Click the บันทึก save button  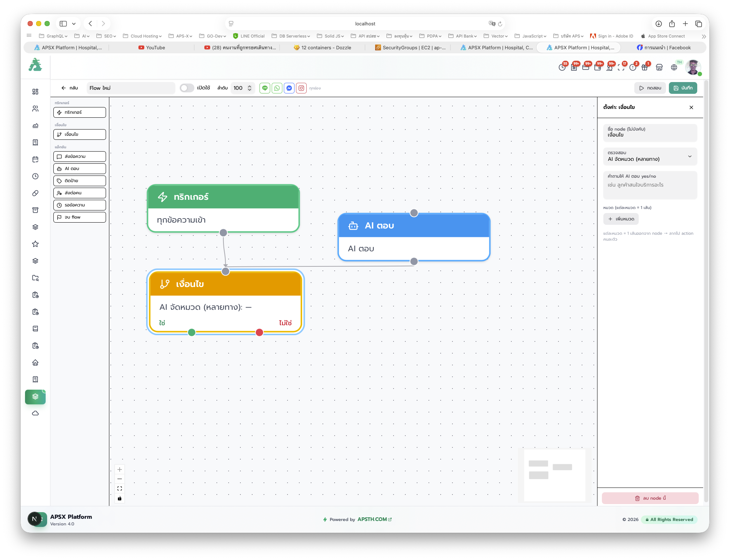683,88
